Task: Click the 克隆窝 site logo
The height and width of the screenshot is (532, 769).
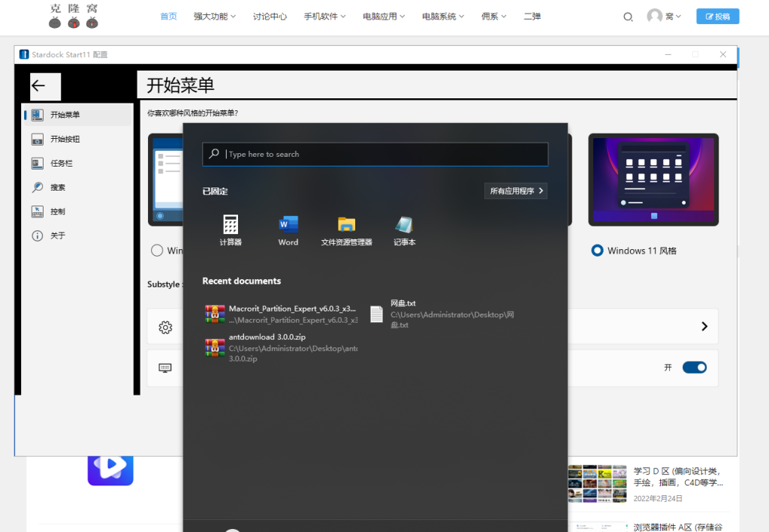Action: (74, 17)
